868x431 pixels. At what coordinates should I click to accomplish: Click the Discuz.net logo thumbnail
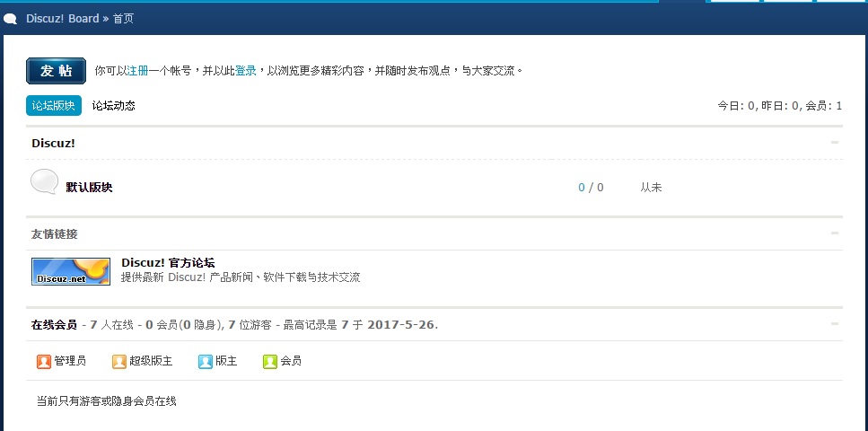(71, 271)
